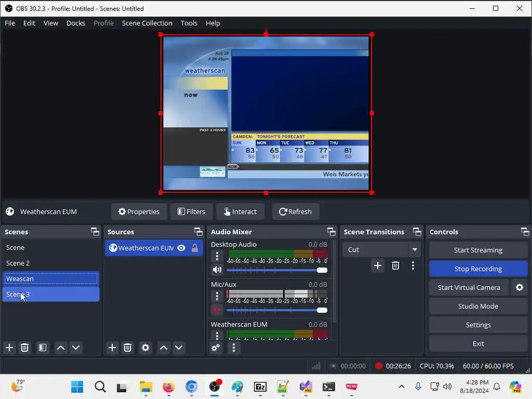Select the scene named Scene
Viewport: 532px width, 399px height.
point(51,248)
